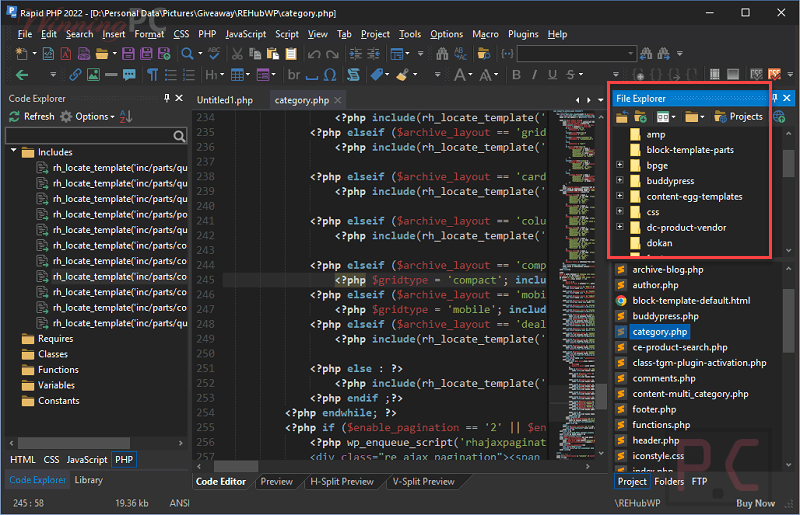The image size is (800, 515).
Task: Create a new HTML document
Action: click(x=48, y=54)
